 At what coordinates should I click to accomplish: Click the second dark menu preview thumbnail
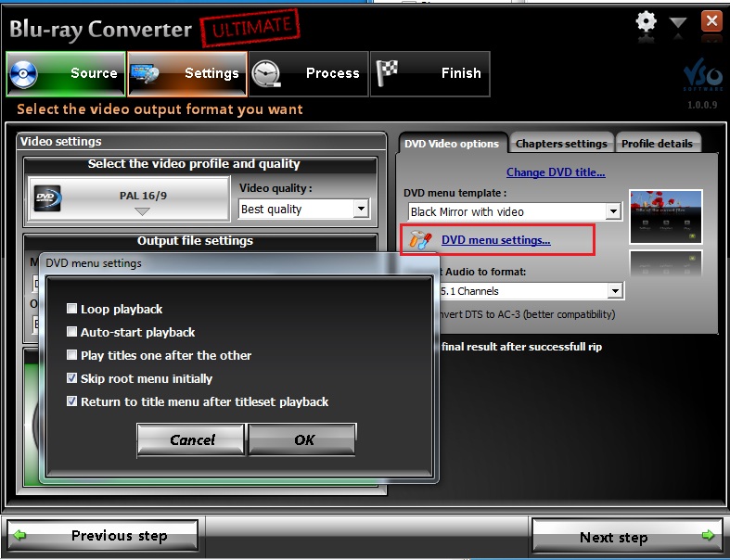[666, 264]
